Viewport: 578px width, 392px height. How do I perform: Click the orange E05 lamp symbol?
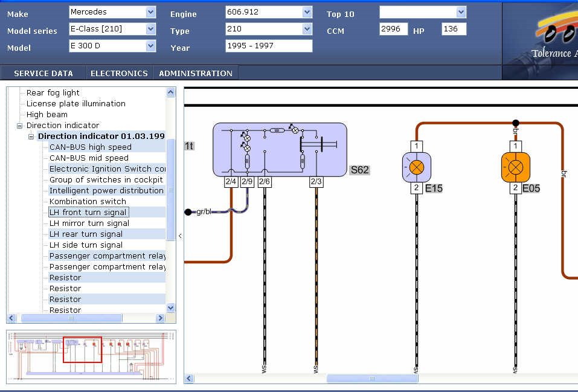(515, 167)
